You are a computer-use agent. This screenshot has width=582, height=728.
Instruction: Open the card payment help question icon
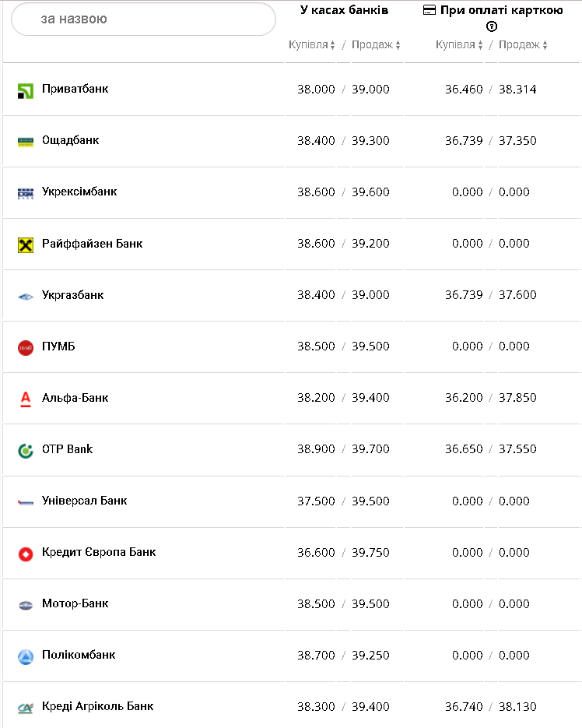coord(492,26)
